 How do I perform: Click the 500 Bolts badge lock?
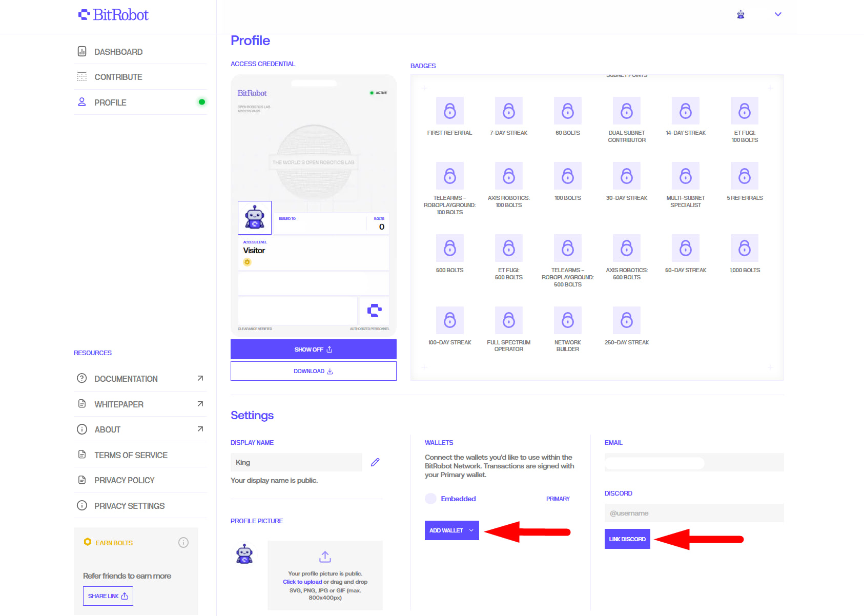449,248
